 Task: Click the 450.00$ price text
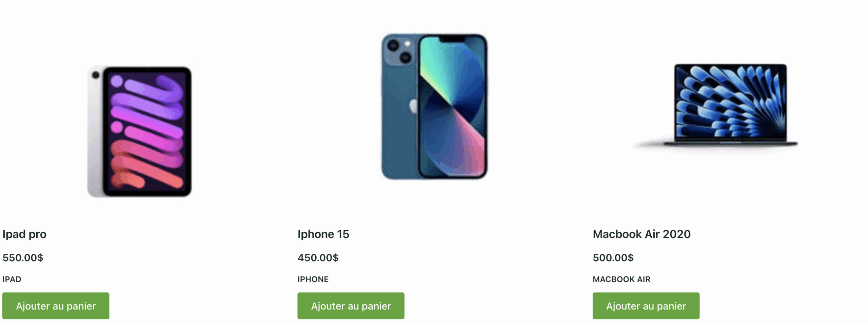(x=318, y=258)
